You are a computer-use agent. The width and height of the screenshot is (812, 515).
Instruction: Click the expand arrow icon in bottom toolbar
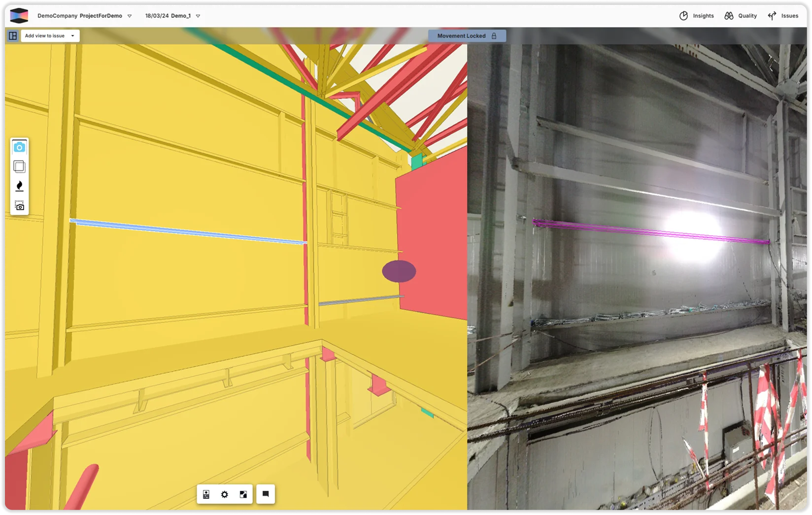pyautogui.click(x=243, y=494)
